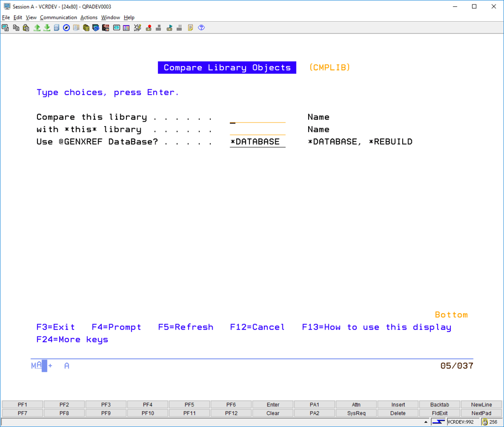Click the PF12 keypad button
This screenshot has height=427, width=504.
[231, 413]
